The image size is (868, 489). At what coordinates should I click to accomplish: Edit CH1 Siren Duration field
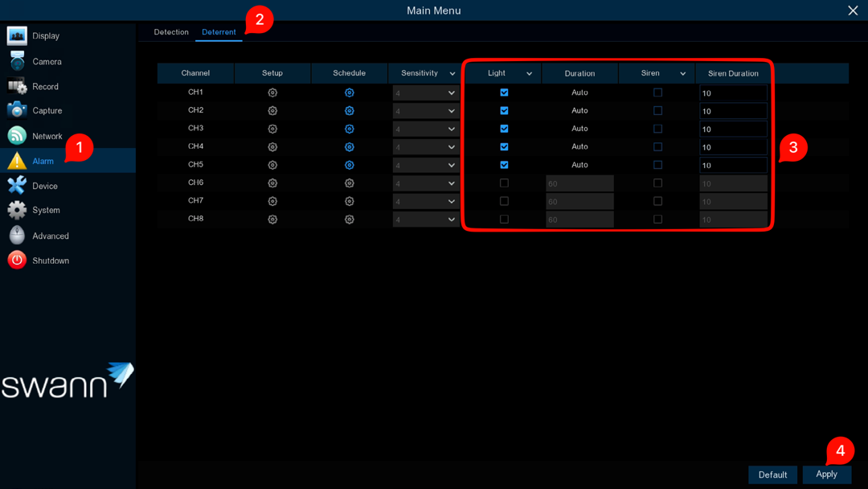coord(733,93)
